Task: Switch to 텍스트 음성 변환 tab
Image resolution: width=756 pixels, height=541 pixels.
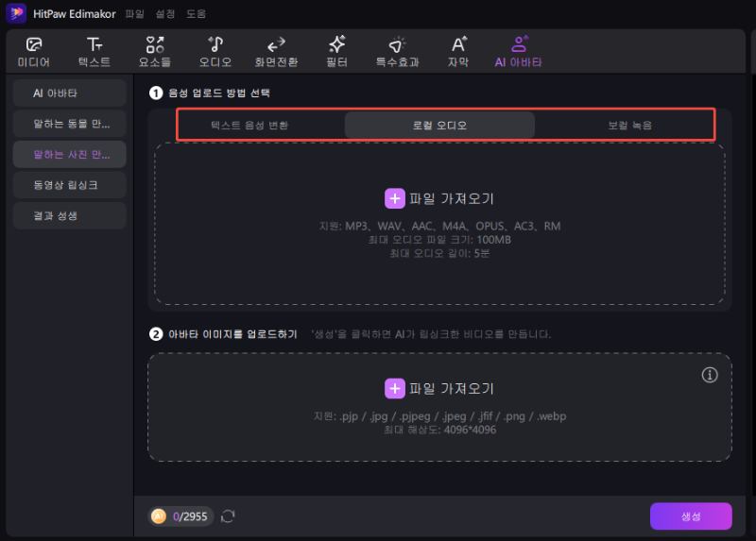Action: [x=249, y=126]
